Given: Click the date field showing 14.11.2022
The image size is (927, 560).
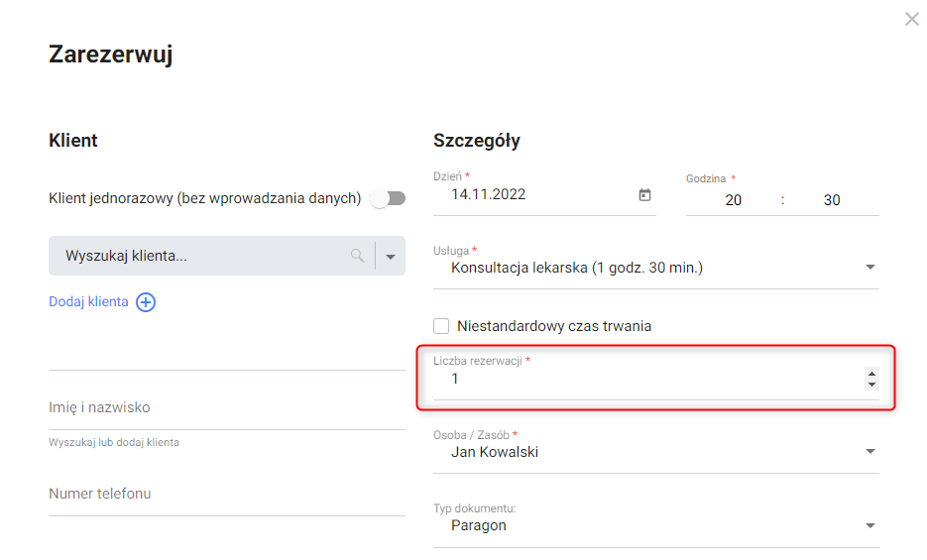Looking at the screenshot, I should coord(535,195).
